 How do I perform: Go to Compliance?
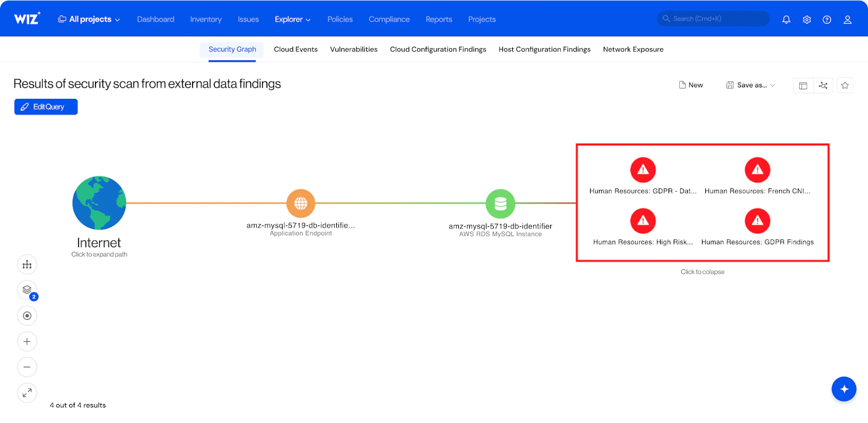coord(389,20)
